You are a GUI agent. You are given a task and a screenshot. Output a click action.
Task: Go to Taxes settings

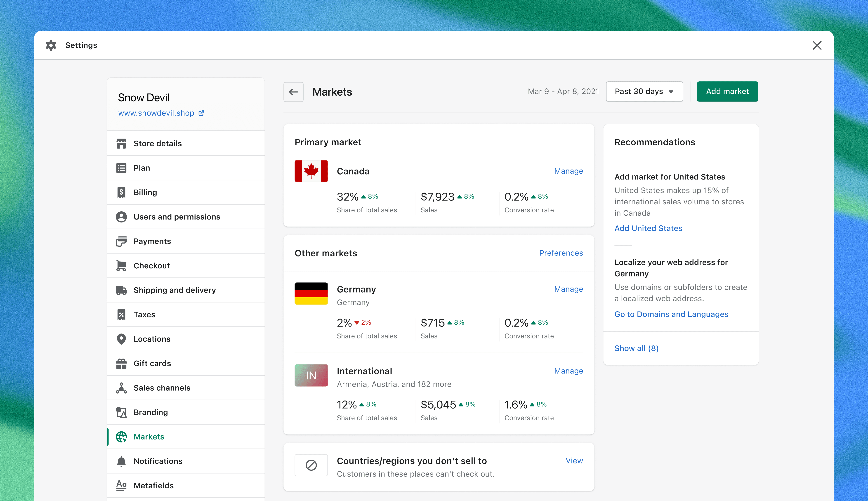186,314
